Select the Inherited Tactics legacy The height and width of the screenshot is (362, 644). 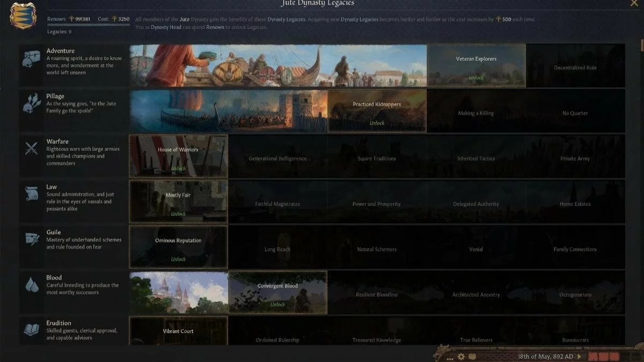(x=476, y=156)
